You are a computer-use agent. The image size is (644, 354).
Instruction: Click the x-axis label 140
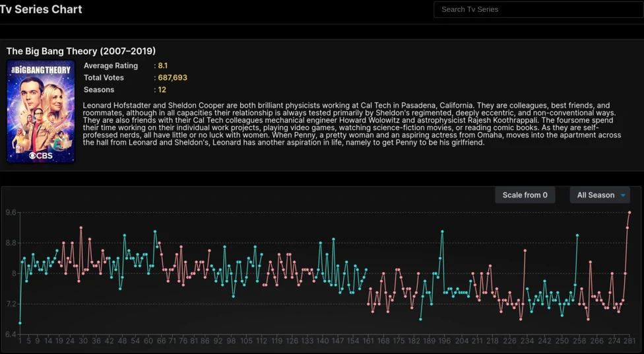pos(323,341)
